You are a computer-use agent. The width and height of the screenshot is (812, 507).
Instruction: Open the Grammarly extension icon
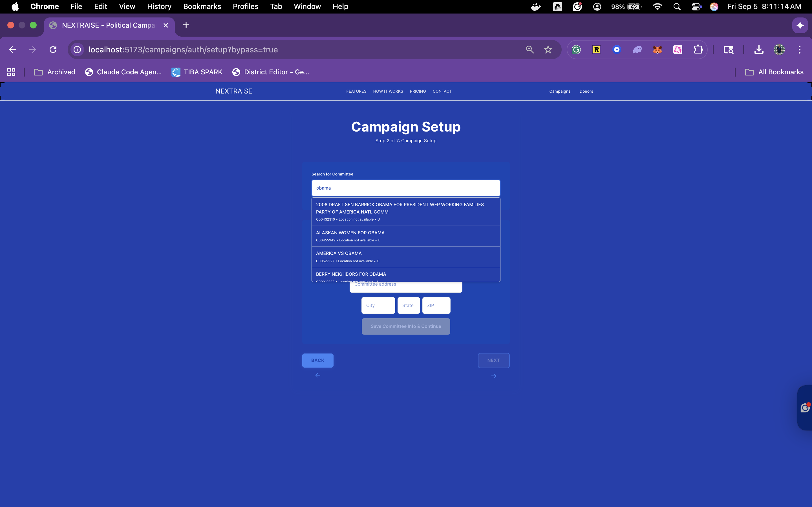[x=576, y=50]
